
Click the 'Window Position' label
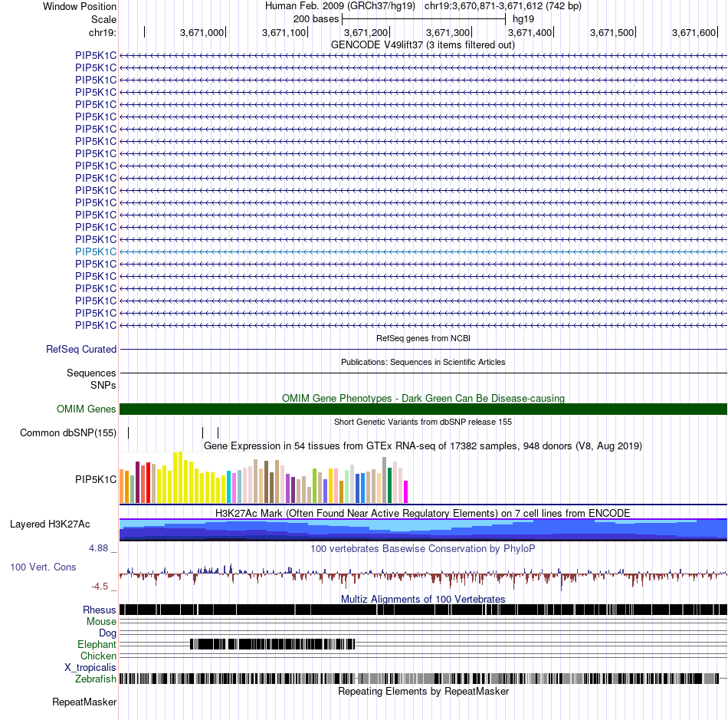coord(80,6)
